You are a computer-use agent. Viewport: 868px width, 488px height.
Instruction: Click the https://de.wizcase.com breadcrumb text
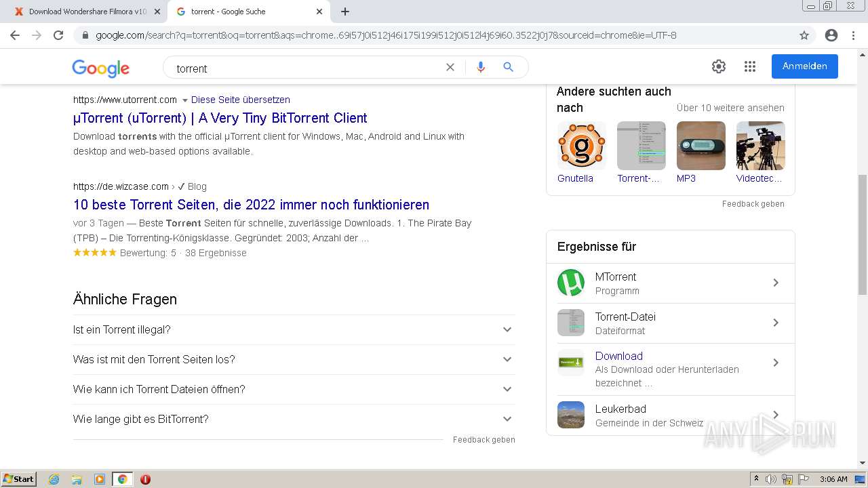(x=121, y=186)
